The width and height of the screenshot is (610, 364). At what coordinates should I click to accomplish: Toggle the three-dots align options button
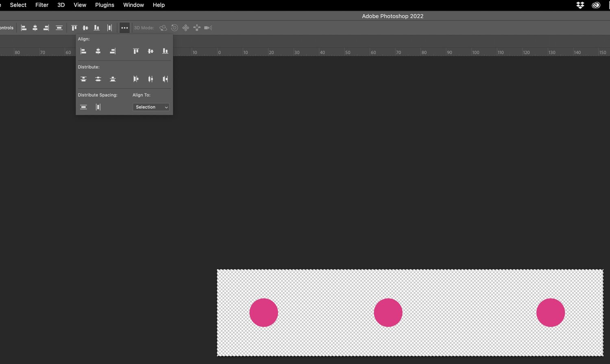[124, 28]
